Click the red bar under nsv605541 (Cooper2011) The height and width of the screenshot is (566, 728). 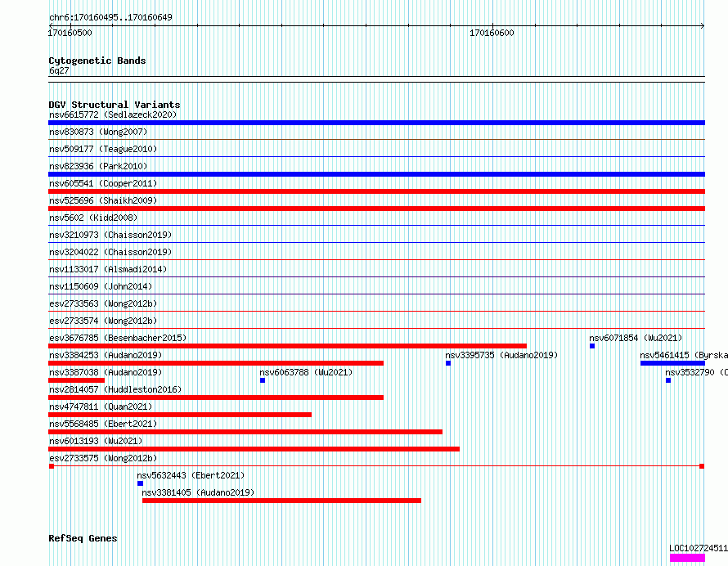[x=376, y=191]
